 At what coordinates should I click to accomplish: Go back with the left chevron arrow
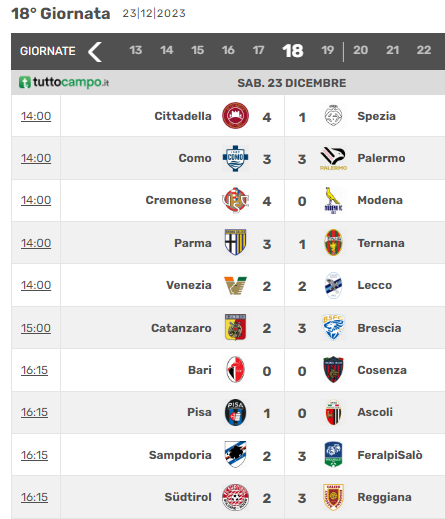pyautogui.click(x=95, y=52)
